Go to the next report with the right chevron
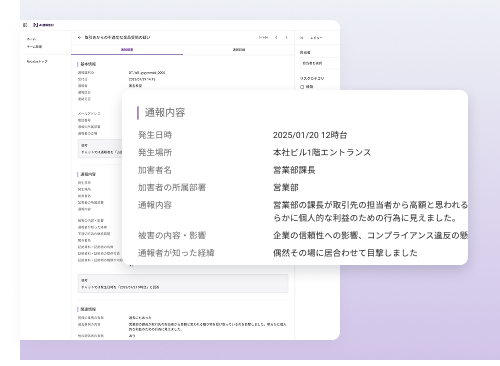The width and height of the screenshot is (500, 366). (x=286, y=37)
